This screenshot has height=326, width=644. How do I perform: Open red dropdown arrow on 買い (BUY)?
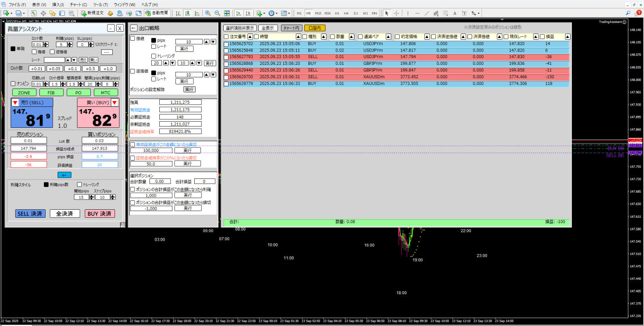point(115,103)
